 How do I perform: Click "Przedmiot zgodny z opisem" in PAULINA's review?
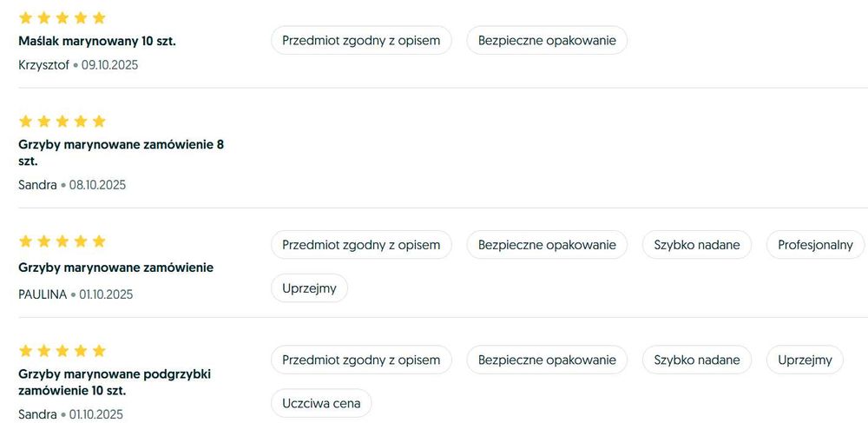[x=361, y=245]
